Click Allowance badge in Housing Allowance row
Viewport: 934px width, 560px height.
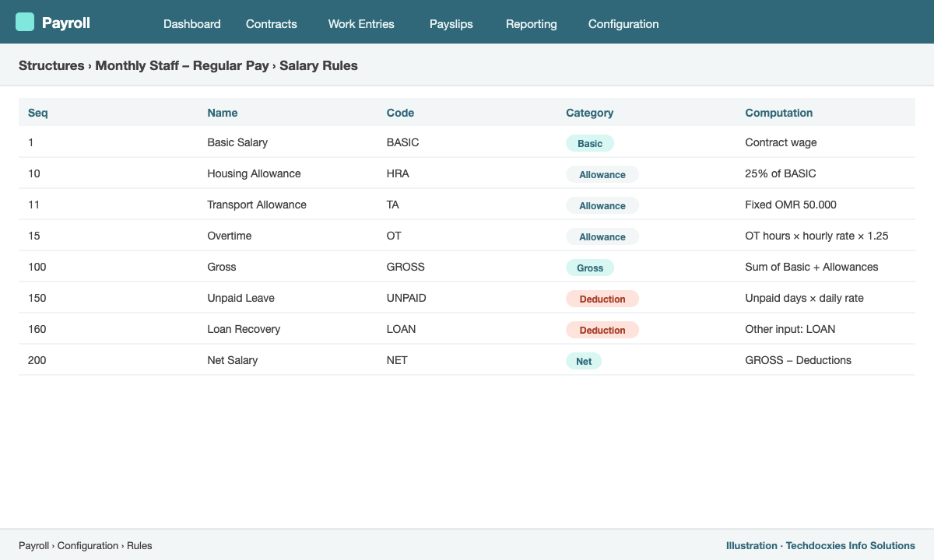click(x=602, y=174)
